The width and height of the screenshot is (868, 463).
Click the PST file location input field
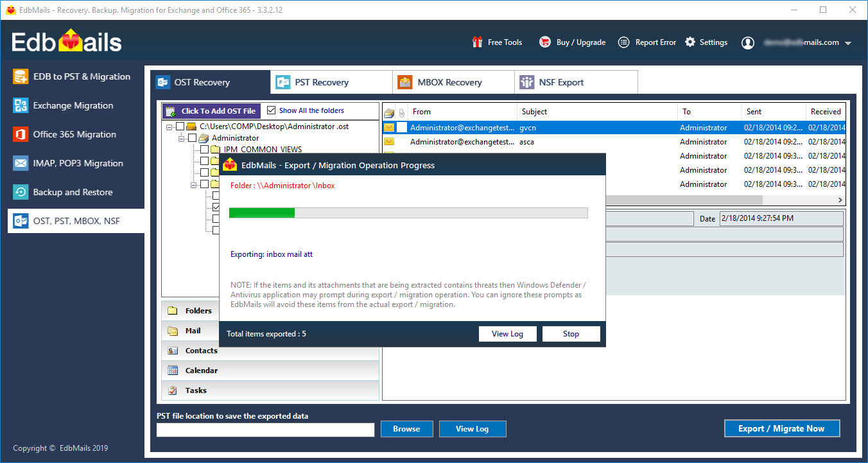point(265,430)
